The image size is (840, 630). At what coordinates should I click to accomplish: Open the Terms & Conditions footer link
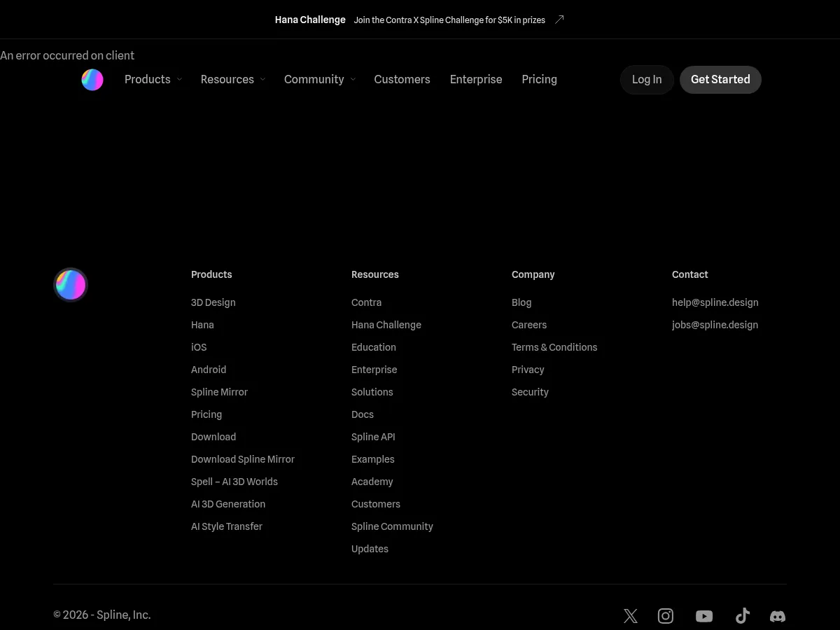(554, 347)
